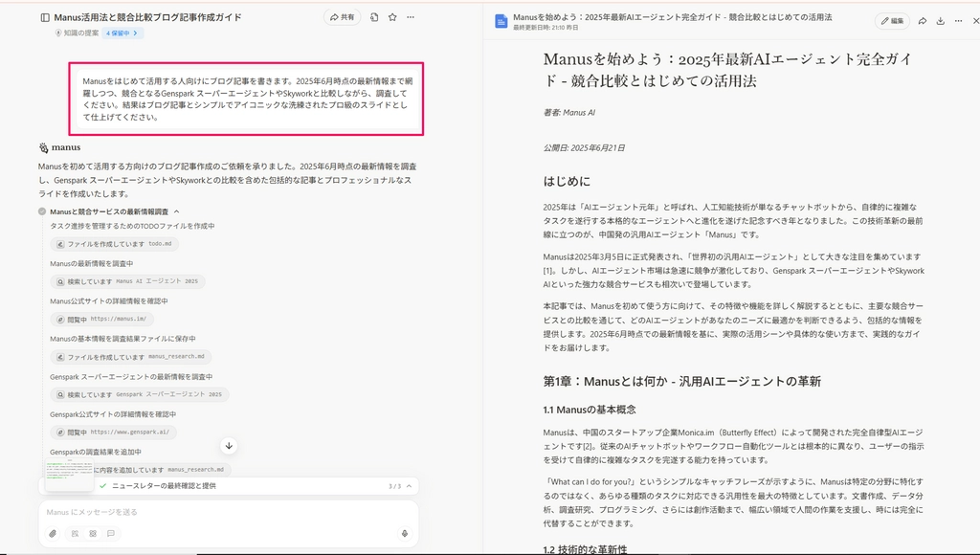
Task: Open the https://www.genspark.ai/ browsing chip
Action: coord(113,433)
